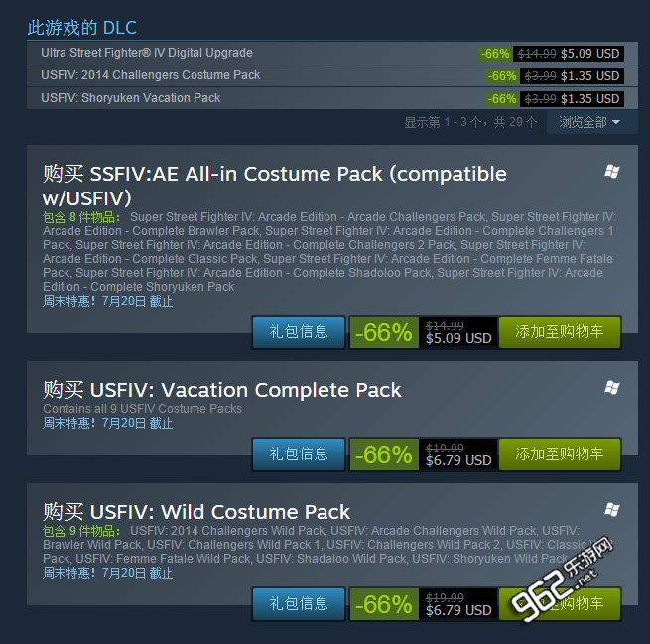Open Ultra Street Fighter IV Digital Upgrade DLC
This screenshot has height=644, width=650.
(332, 53)
